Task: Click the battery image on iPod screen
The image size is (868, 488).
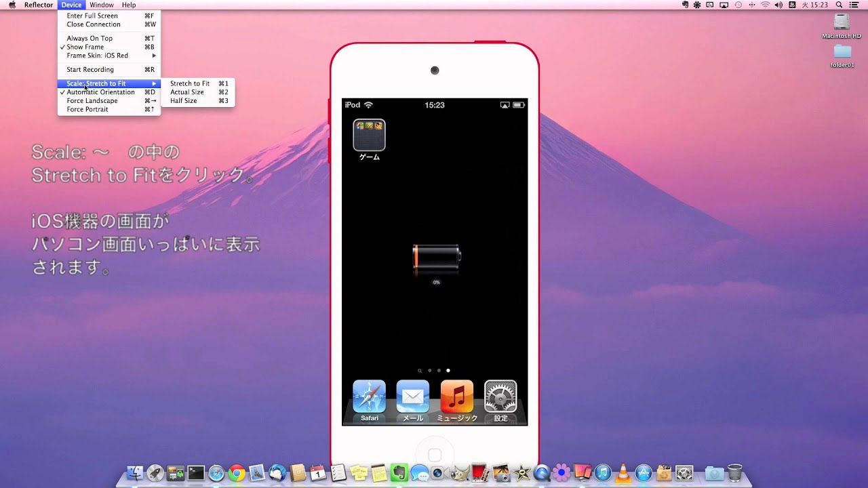Action: coord(437,259)
